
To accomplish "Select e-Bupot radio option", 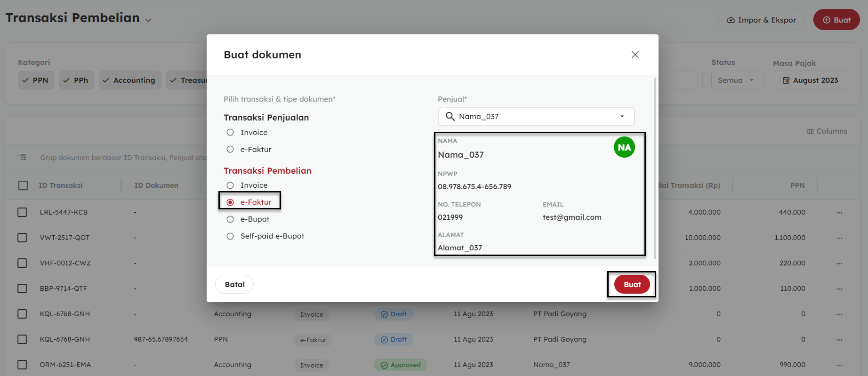I will [230, 219].
